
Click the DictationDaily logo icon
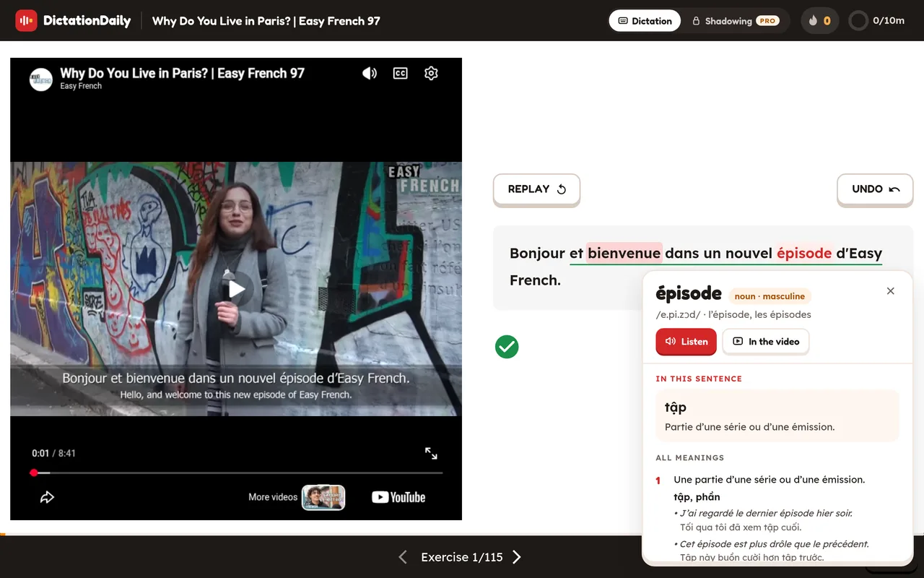(26, 21)
